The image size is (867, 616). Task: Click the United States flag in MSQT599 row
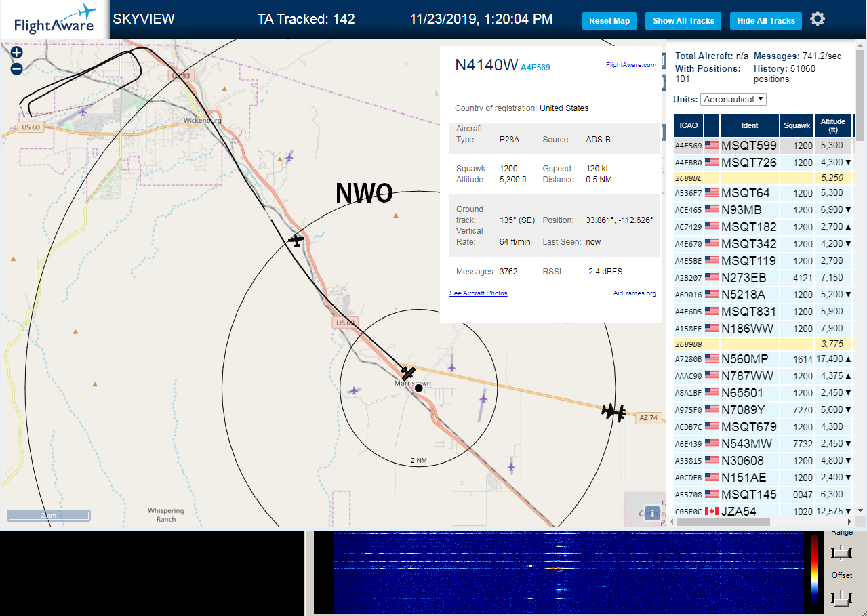[712, 145]
